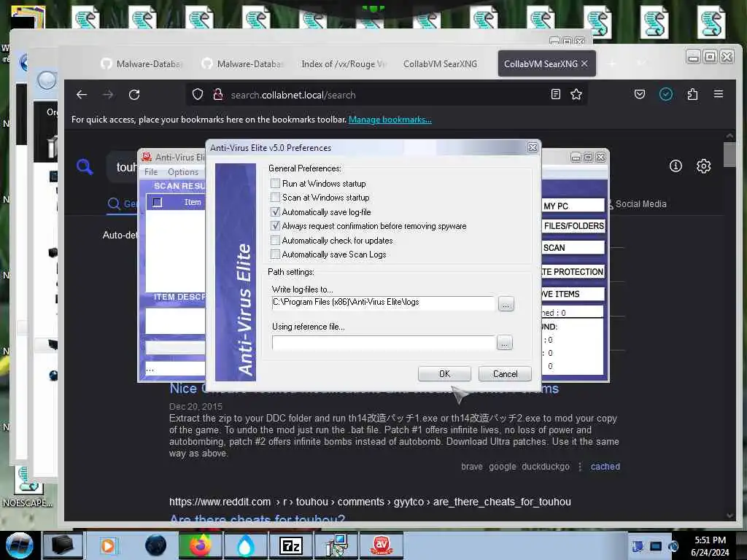
Task: Open Are there cheats for touhou result
Action: (x=258, y=519)
